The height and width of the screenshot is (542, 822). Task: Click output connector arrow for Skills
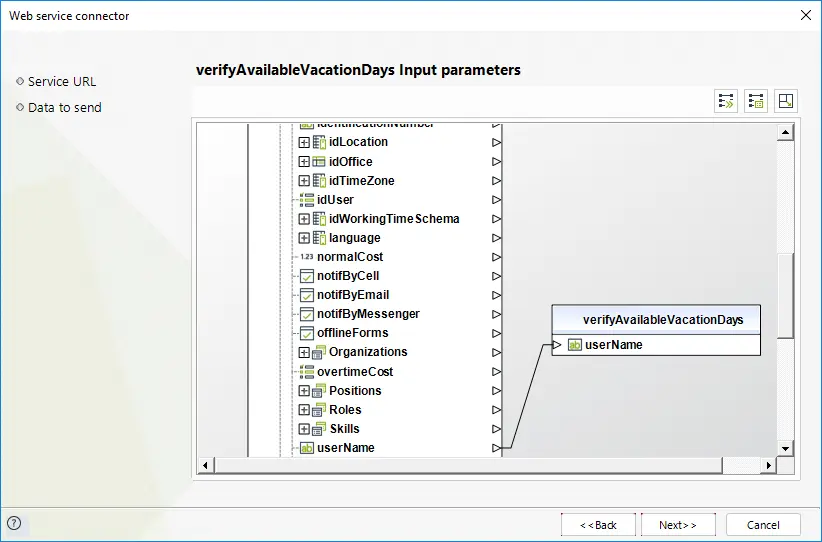[496, 429]
